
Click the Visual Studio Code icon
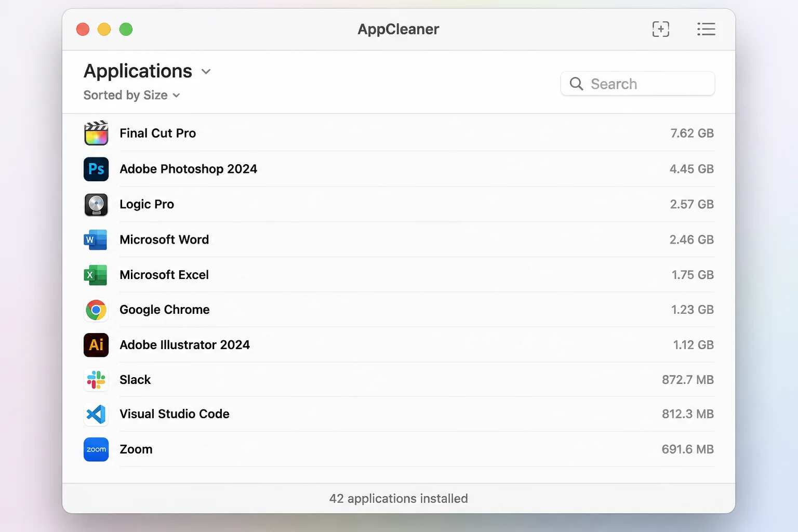coord(96,415)
